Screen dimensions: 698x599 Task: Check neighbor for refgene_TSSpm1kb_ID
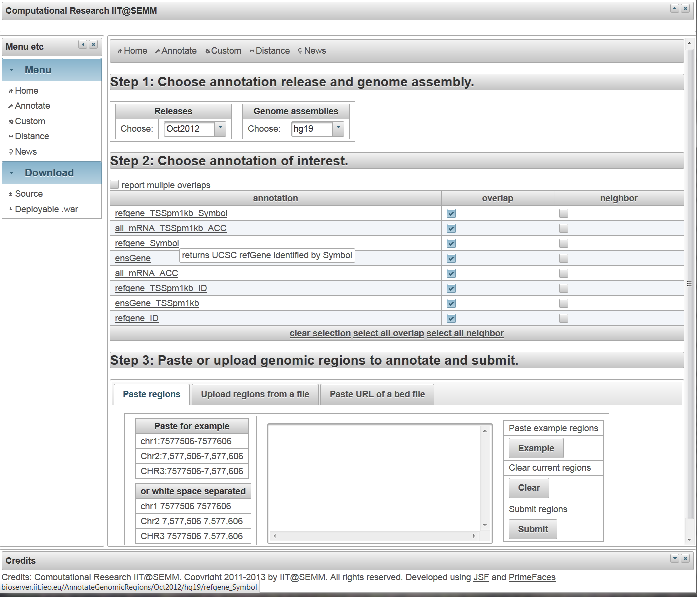tap(564, 288)
